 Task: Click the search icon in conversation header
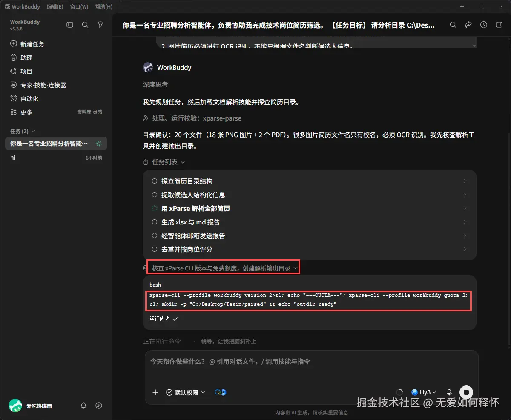[453, 25]
